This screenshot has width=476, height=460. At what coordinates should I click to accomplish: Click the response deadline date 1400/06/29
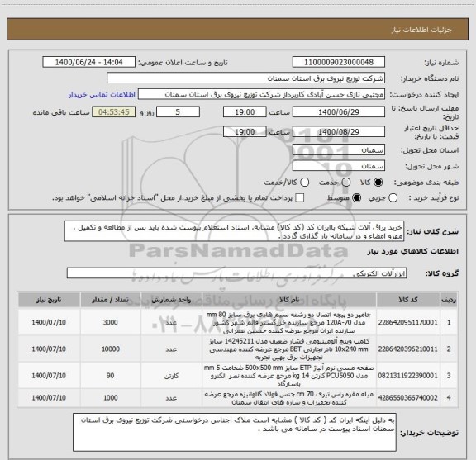tap(339, 112)
